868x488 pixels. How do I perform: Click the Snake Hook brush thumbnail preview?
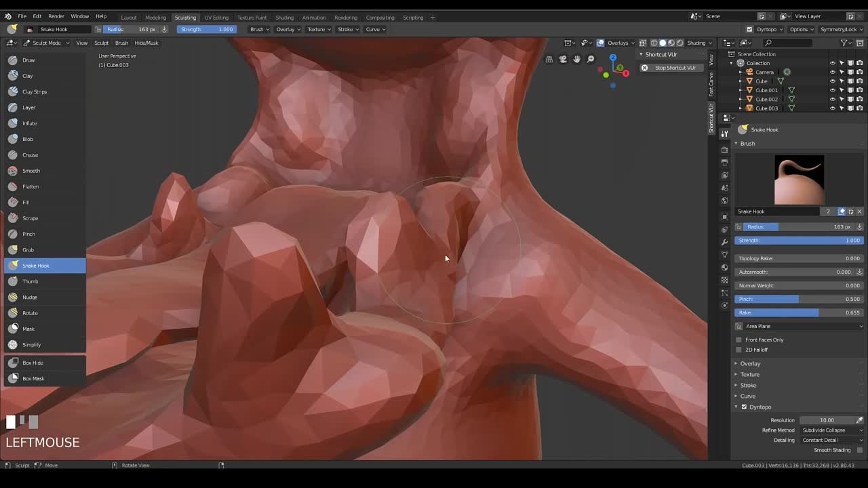click(x=800, y=179)
